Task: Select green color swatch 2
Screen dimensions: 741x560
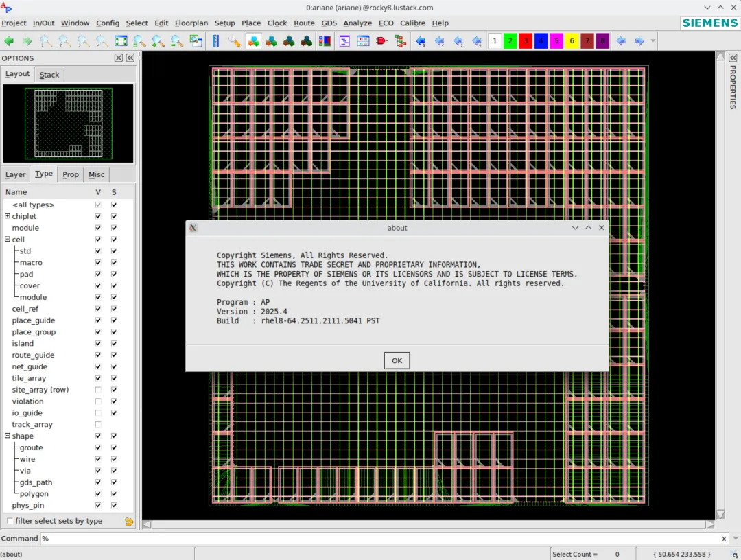Action: 510,41
